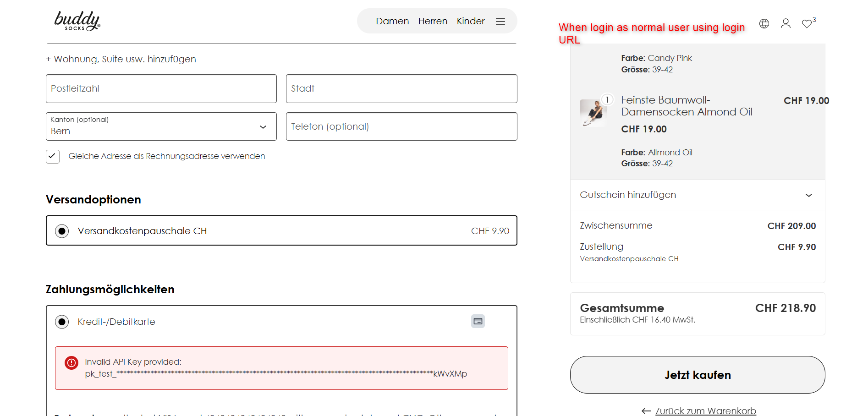Click the back arrow to Warenkorb
Image resolution: width=868 pixels, height=416 pixels.
click(646, 411)
